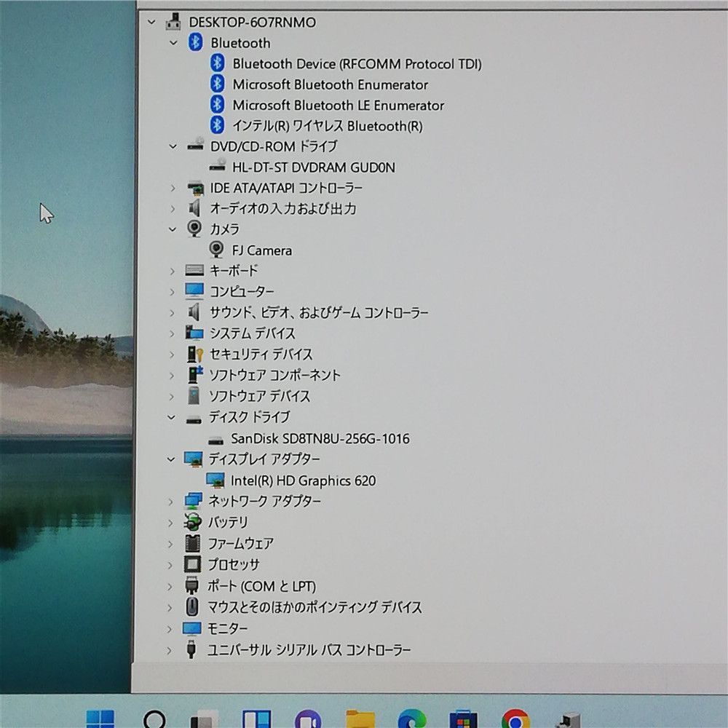Open the Windows Start menu
This screenshot has height=728, width=728.
(100, 719)
